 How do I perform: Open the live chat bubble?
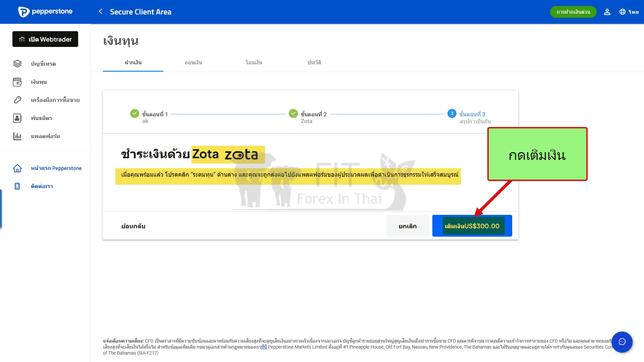pyautogui.click(x=622, y=342)
